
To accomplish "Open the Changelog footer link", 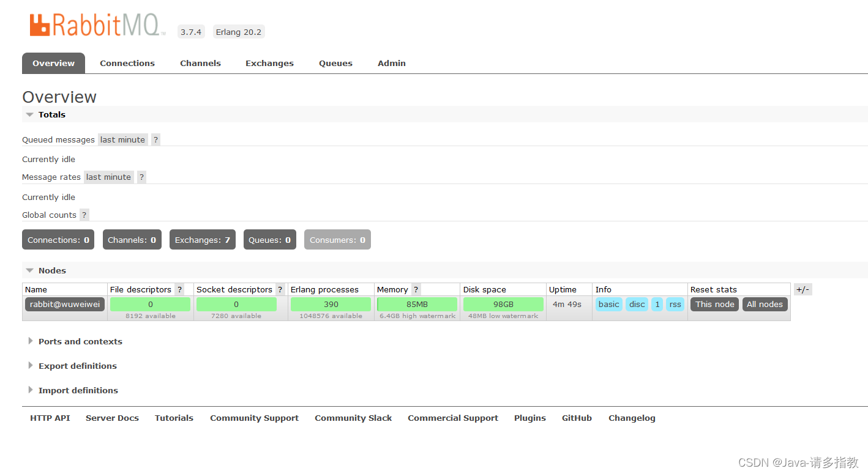I will pos(632,418).
